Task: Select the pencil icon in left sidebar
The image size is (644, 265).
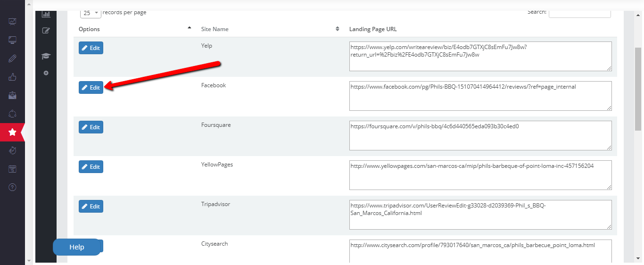Action: point(12,58)
